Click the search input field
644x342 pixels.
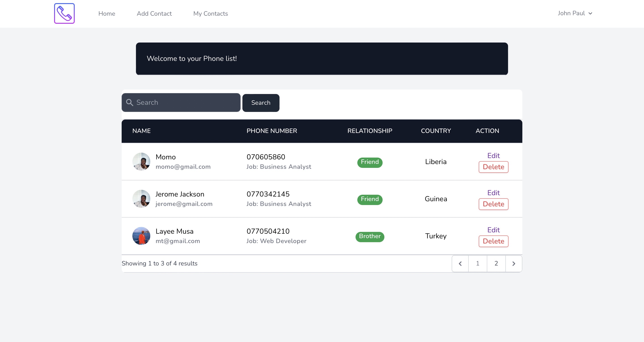(181, 102)
